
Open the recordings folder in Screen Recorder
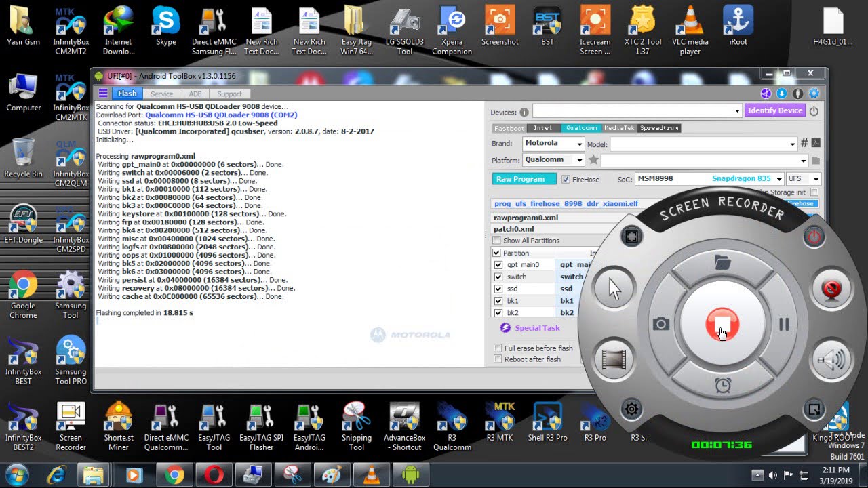click(x=722, y=262)
